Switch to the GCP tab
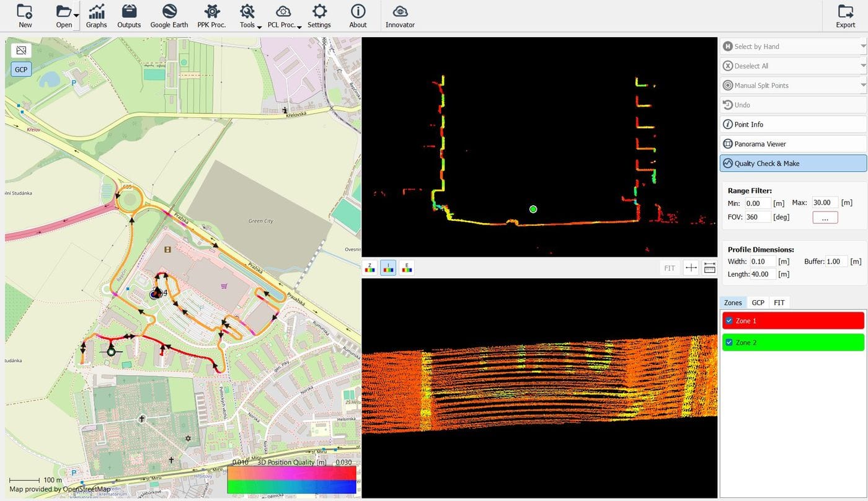868x501 pixels. 758,303
